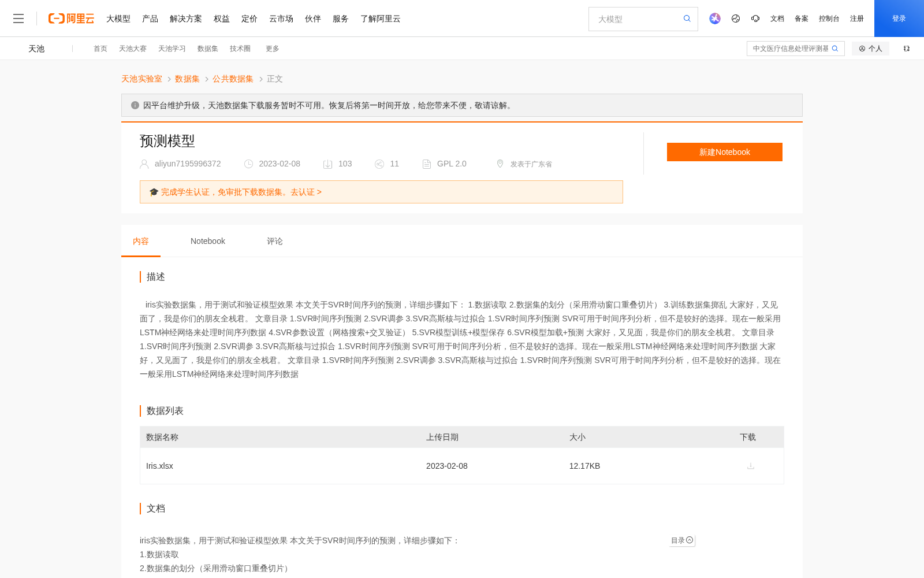Open the AI assistant round purple icon

715,18
